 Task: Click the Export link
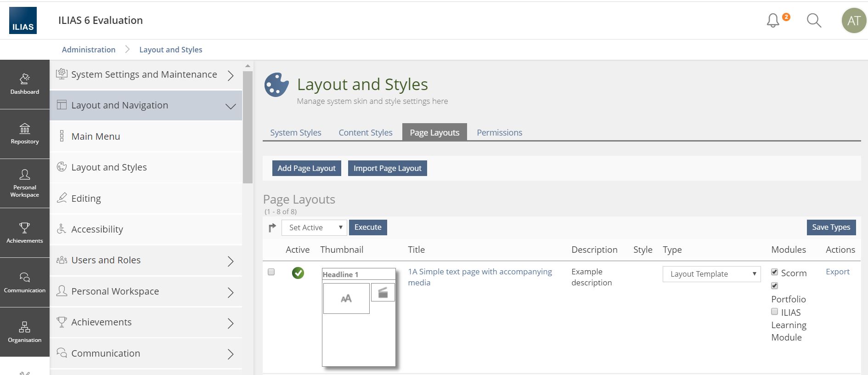coord(837,272)
